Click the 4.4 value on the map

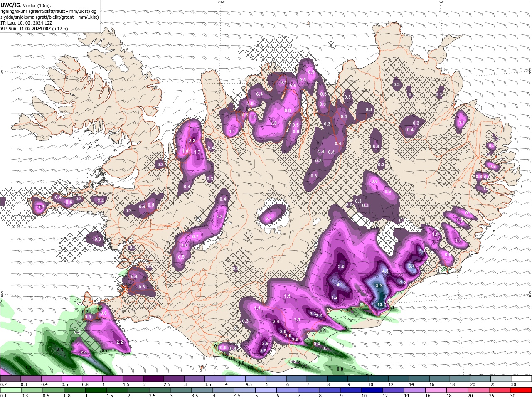[422, 251]
